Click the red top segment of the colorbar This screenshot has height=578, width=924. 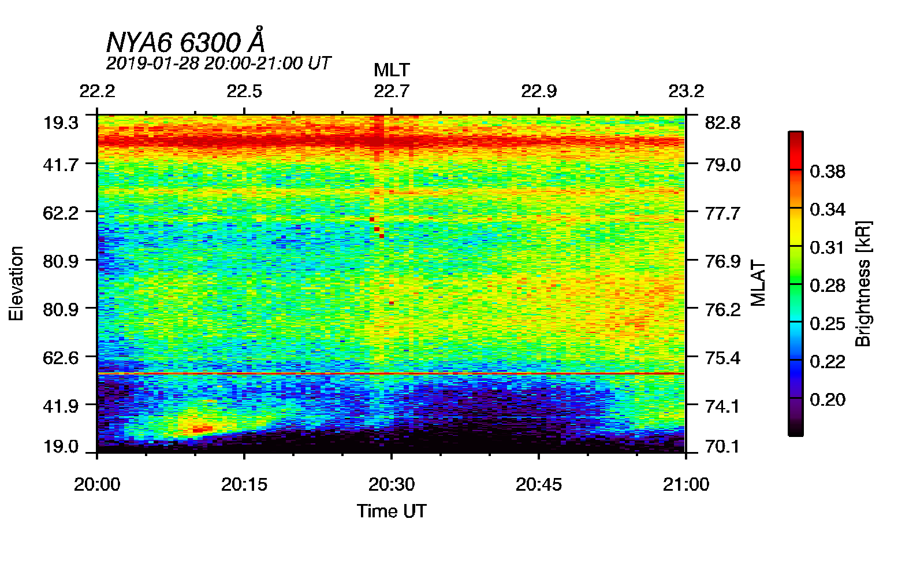[795, 151]
